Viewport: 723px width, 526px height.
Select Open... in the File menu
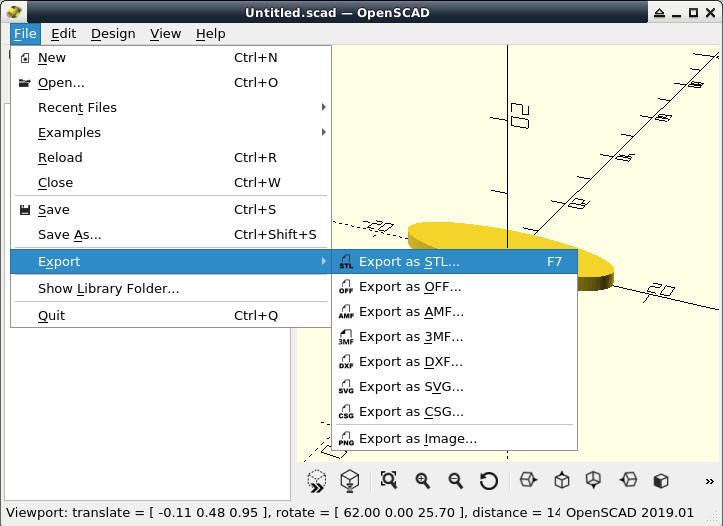pyautogui.click(x=171, y=83)
